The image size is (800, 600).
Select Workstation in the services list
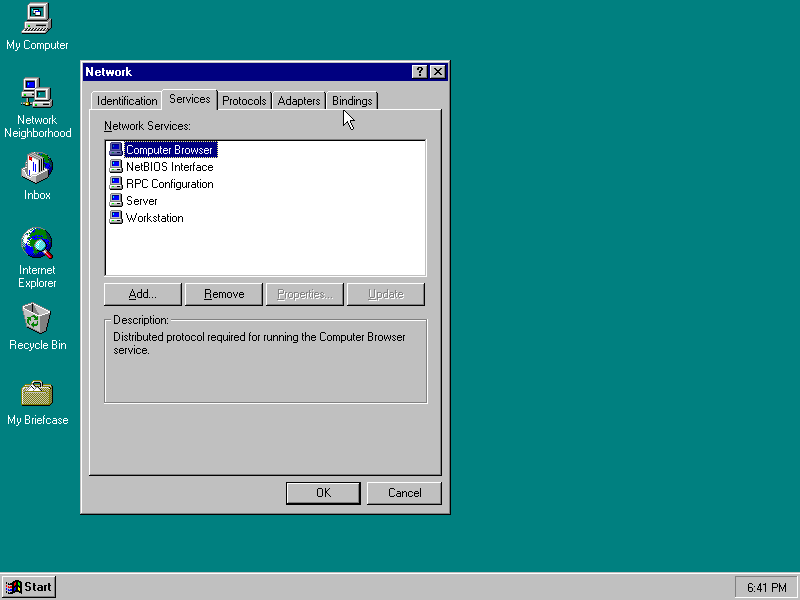155,218
